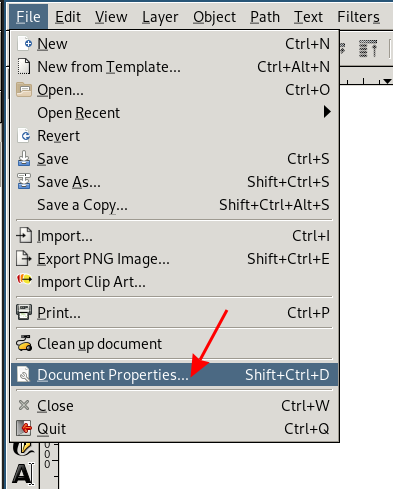Open the Edit menu
The image size is (393, 489).
point(68,17)
